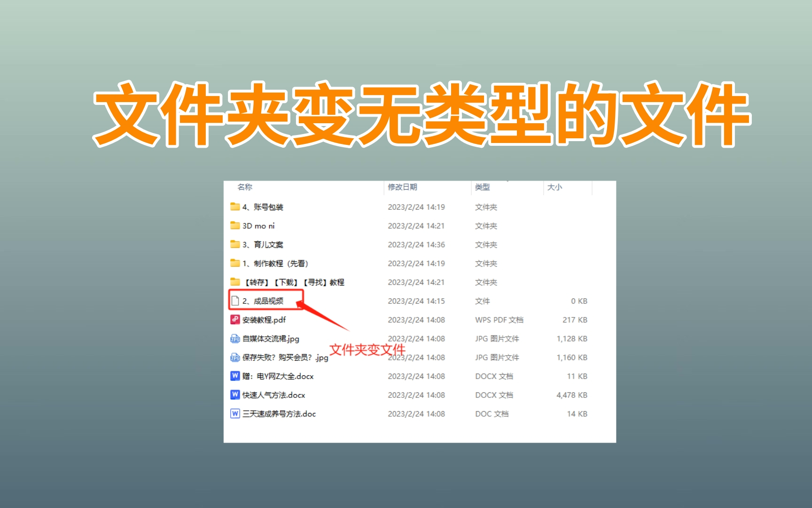Select the 1、制作教程（先看） folder name

point(275,263)
